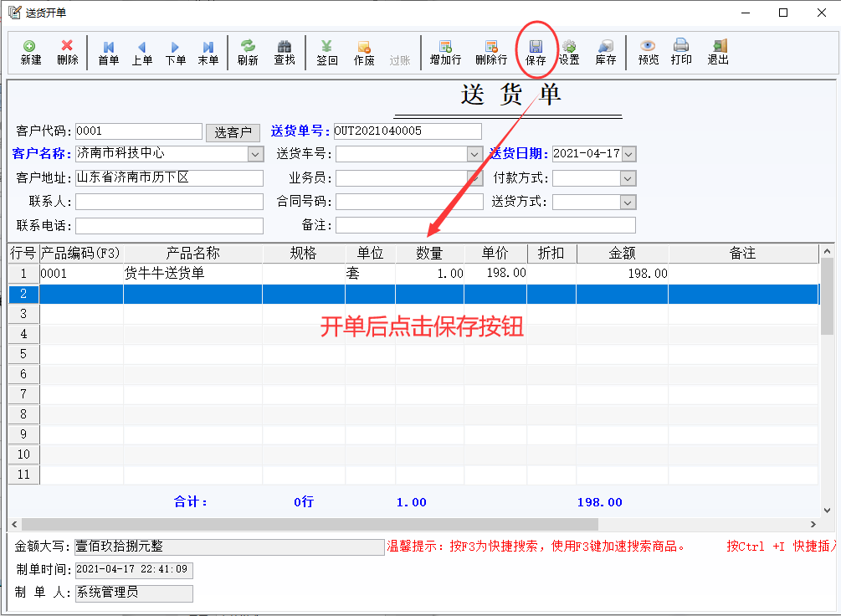Viewport: 841px width, 616px height.
Task: Click the 选客户 button
Action: click(233, 132)
